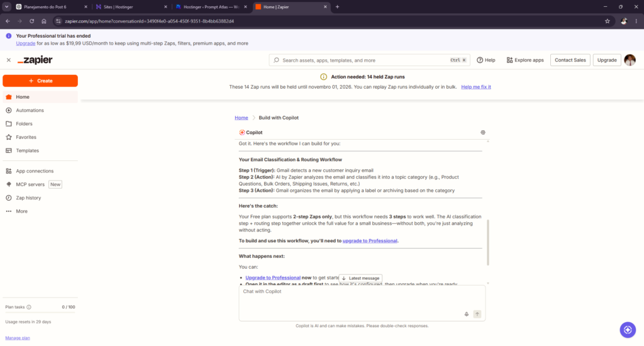This screenshot has width=644, height=346.
Task: Click the Zap history clock icon
Action: click(x=9, y=198)
